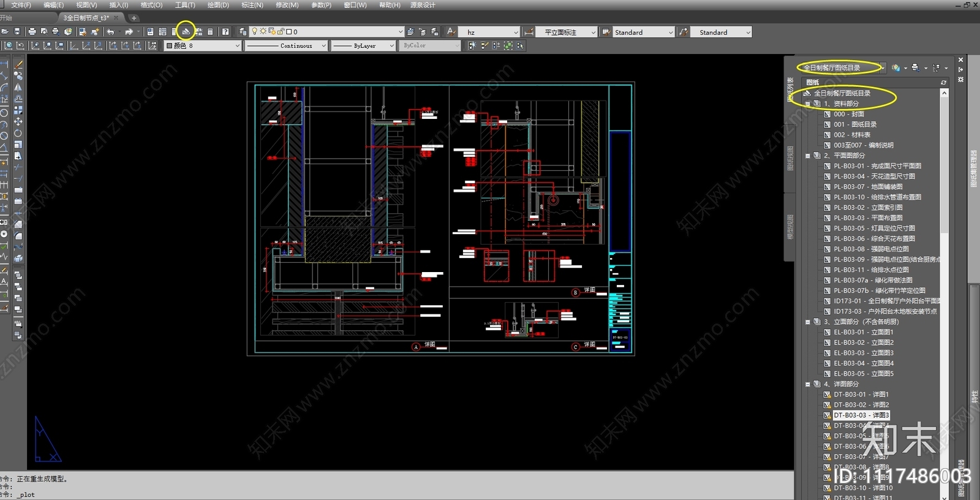The image size is (980, 500).
Task: Add a new drawing tab with plus button
Action: 134,18
